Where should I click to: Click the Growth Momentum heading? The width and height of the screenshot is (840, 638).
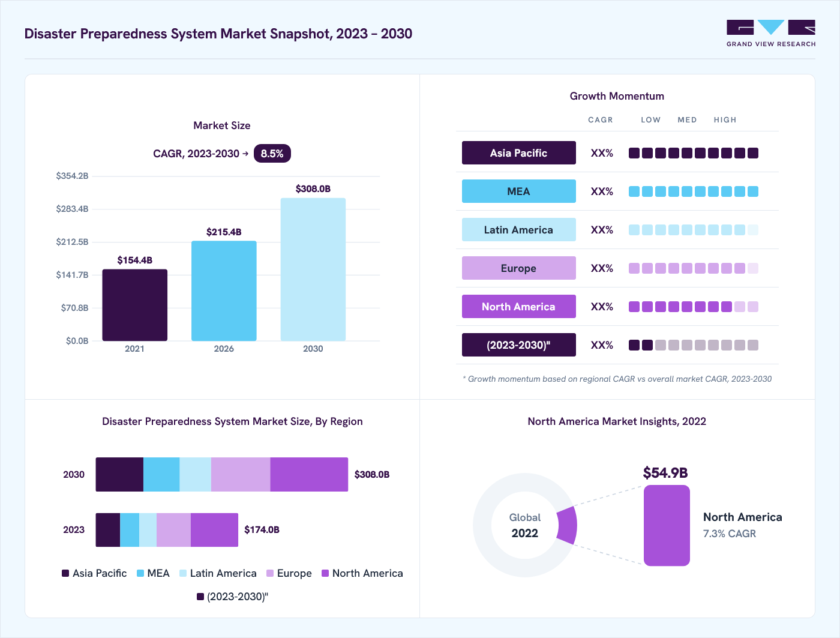617,96
